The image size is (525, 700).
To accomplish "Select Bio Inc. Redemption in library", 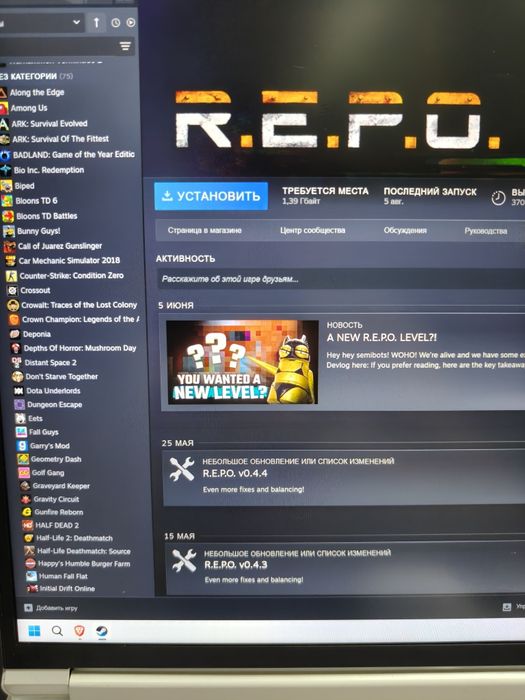I will 48,170.
